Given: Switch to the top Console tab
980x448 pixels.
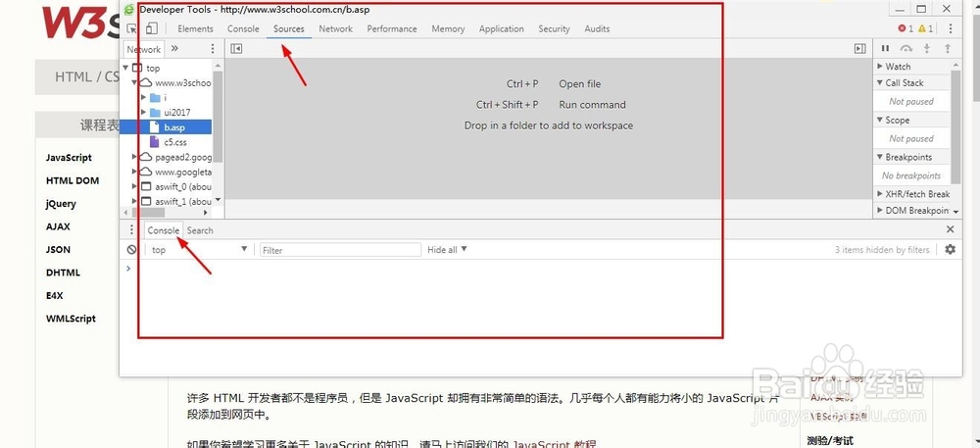Looking at the screenshot, I should pyautogui.click(x=243, y=28).
